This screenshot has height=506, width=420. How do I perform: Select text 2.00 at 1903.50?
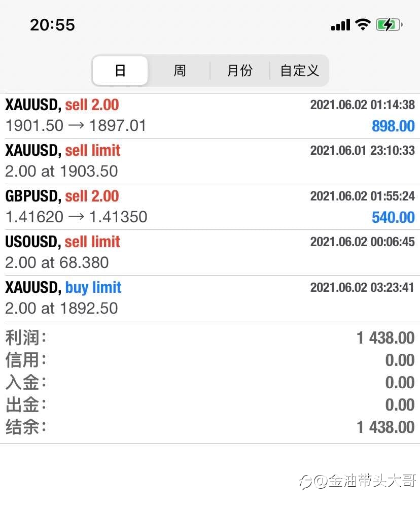click(x=61, y=171)
